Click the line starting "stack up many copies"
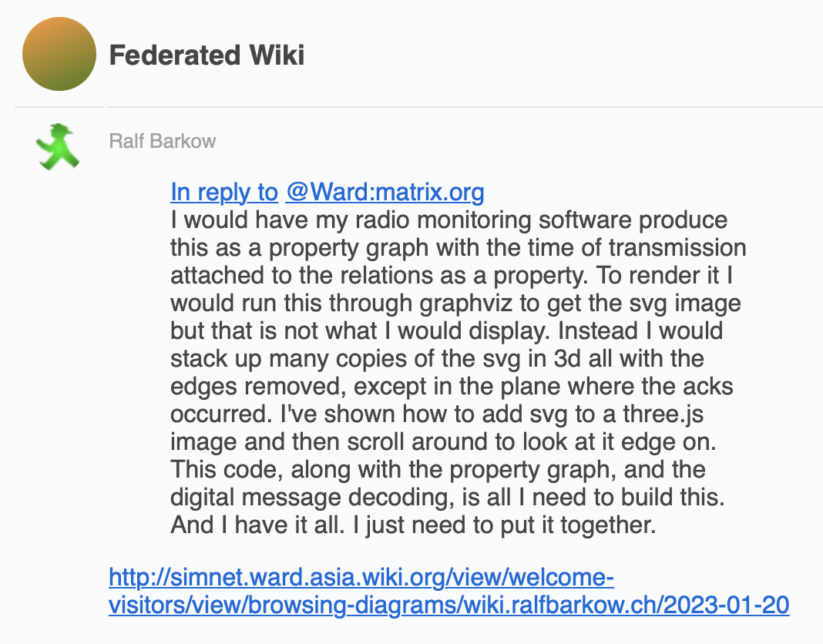The height and width of the screenshot is (644, 823). (x=437, y=358)
